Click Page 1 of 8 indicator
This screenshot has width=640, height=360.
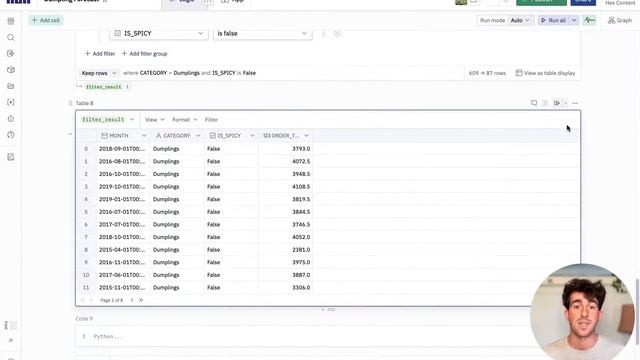point(111,300)
